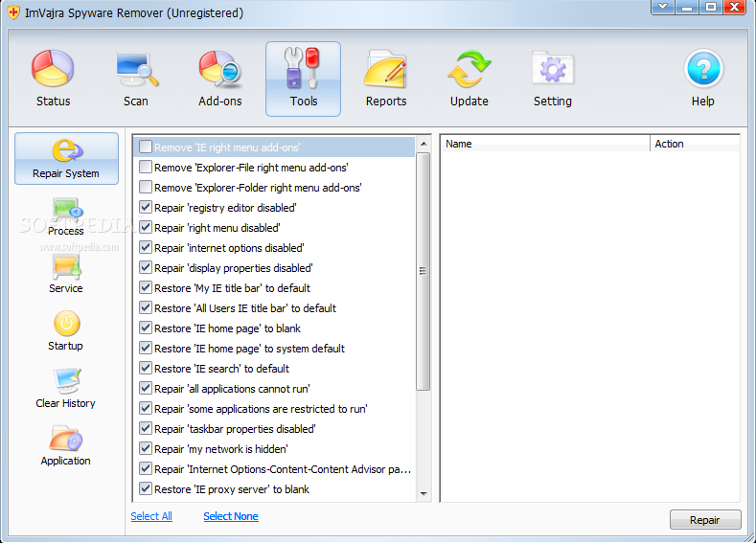Uncheck Repair 'Internet Options-Content-Content Advisor' item

[x=145, y=469]
